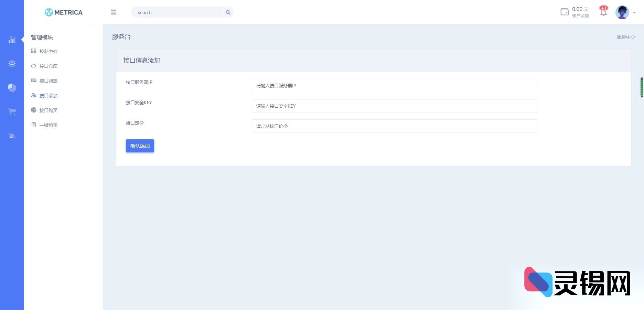
Task: Click the green page scrollbar thumb
Action: pyautogui.click(x=642, y=87)
